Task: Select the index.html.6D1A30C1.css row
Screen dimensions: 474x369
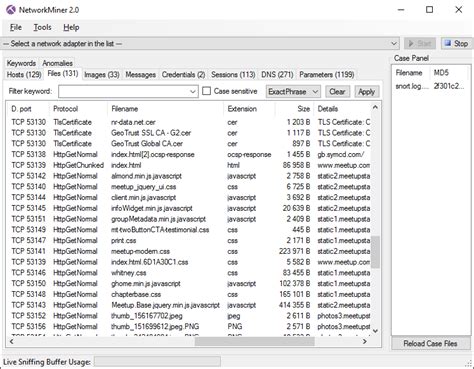Action: pyautogui.click(x=189, y=262)
